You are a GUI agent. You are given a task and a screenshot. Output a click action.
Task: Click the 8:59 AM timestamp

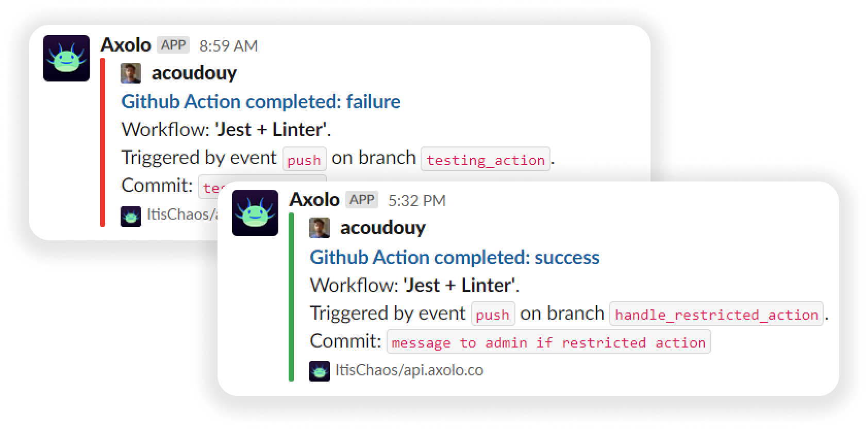click(228, 46)
